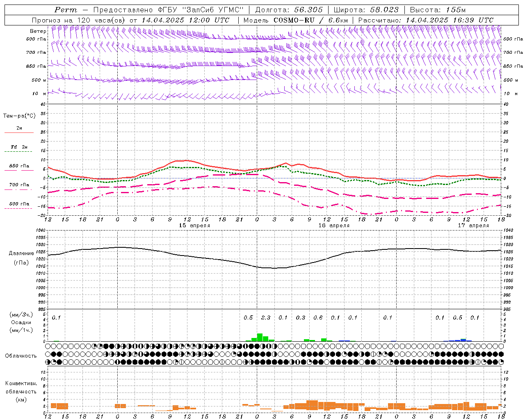Viewport: 525px width, 420px height.
Task: Click the "16 апреля" date label
Action: click(x=334, y=226)
